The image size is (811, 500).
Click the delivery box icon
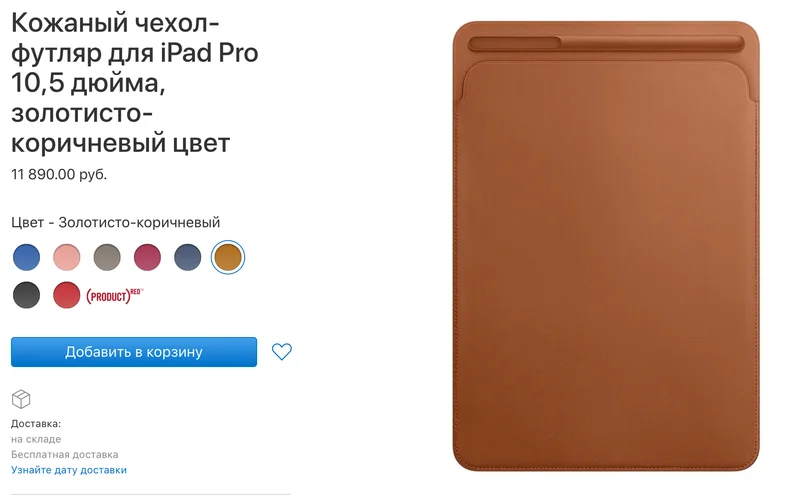click(x=21, y=399)
